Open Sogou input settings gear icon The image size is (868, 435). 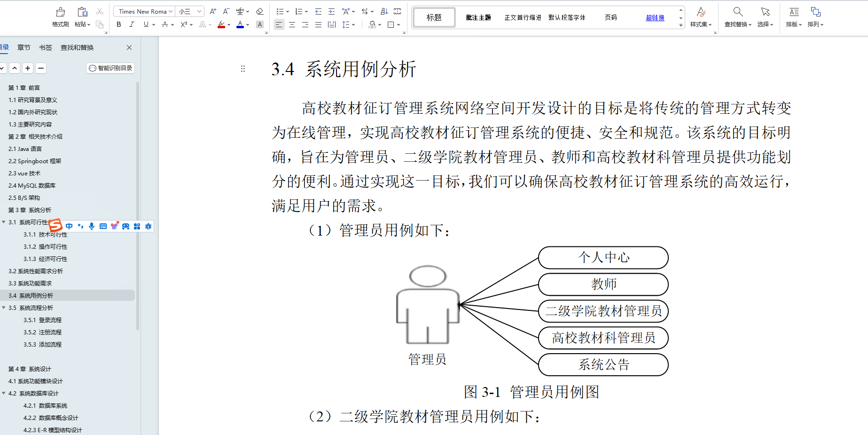pyautogui.click(x=148, y=226)
